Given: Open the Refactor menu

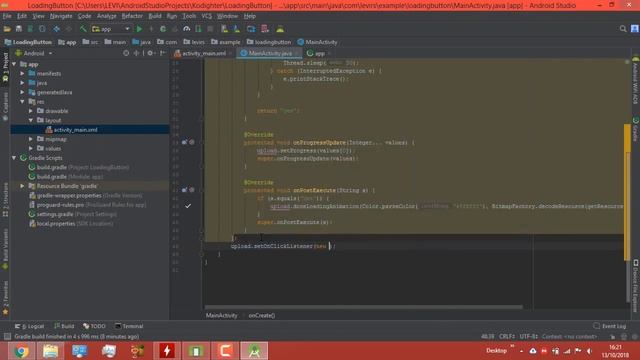Looking at the screenshot, I should pyautogui.click(x=132, y=16).
